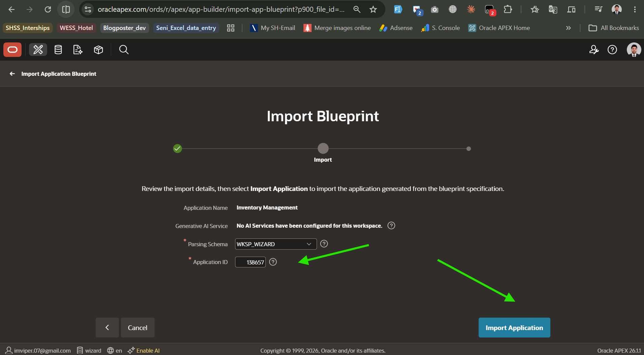Click the Enable AI link in footer

tap(144, 351)
